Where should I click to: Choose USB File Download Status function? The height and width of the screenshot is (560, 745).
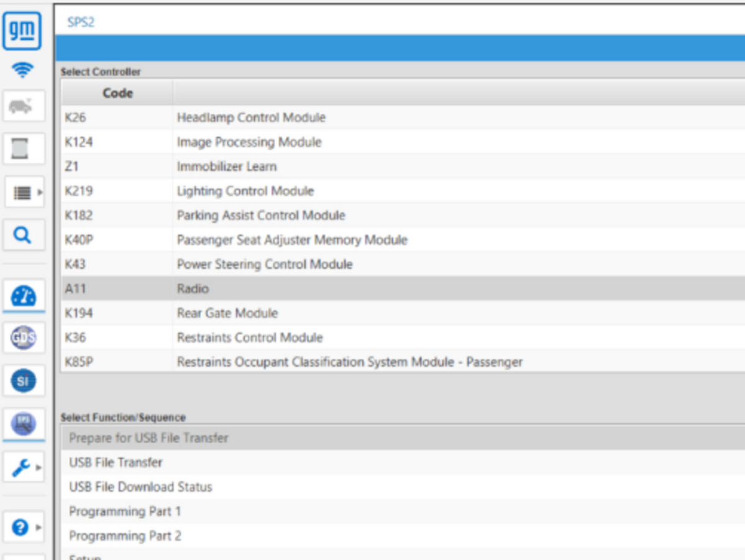403,487
